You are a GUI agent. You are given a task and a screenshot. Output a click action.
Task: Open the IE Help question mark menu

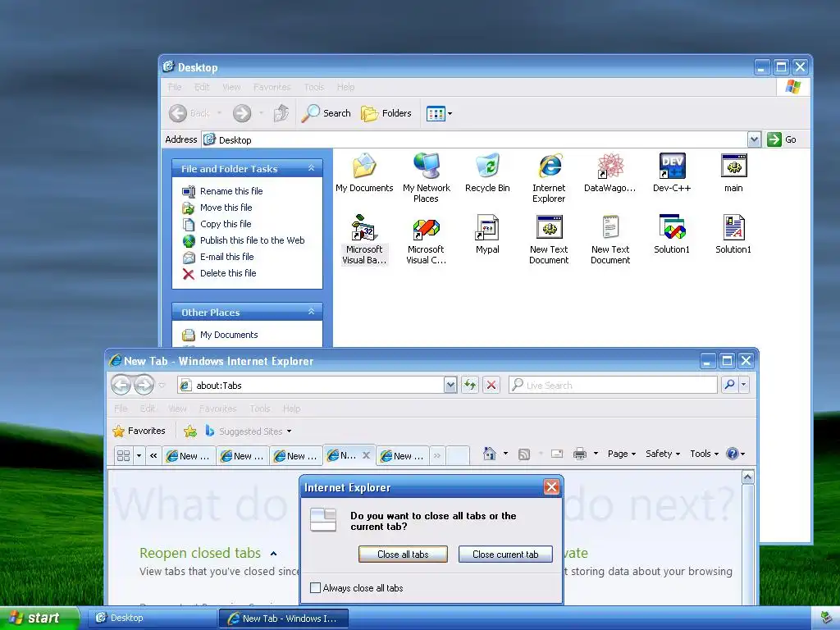(735, 454)
